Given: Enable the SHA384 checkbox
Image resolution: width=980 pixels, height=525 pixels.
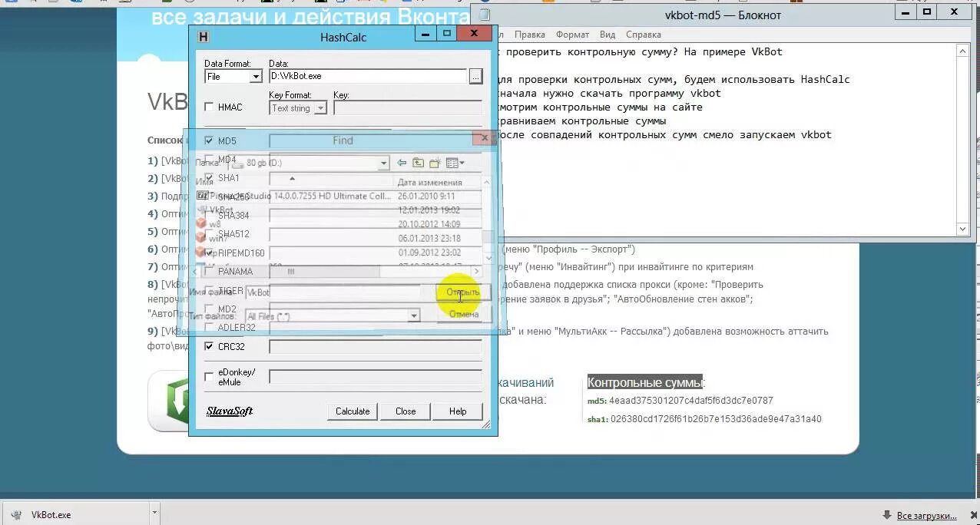Looking at the screenshot, I should (x=210, y=215).
